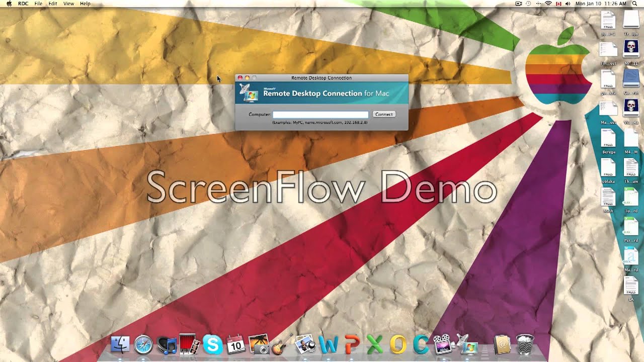
Task: Open Preview from the dock
Action: click(305, 345)
